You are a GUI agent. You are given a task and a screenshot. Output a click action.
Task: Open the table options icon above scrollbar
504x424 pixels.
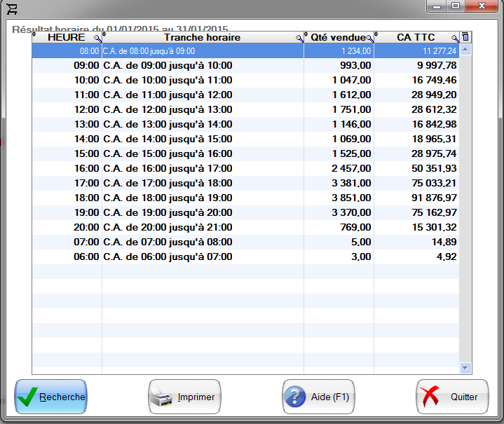click(x=466, y=37)
